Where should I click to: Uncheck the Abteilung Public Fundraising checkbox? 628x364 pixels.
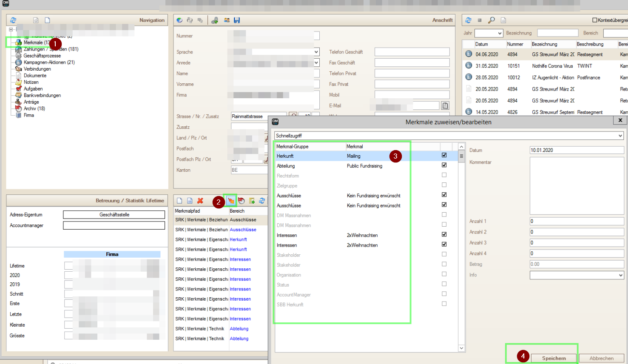tap(444, 165)
